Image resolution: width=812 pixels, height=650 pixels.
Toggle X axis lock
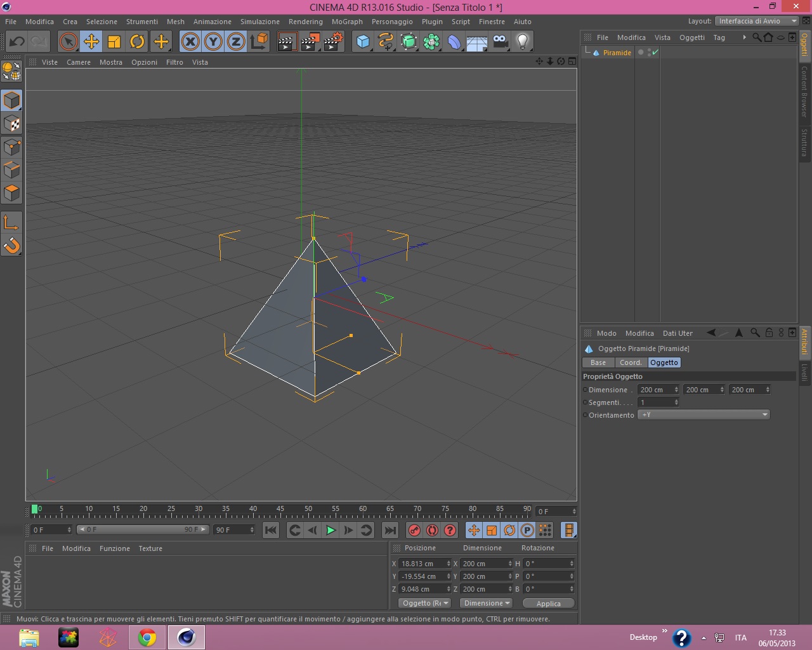tap(190, 42)
